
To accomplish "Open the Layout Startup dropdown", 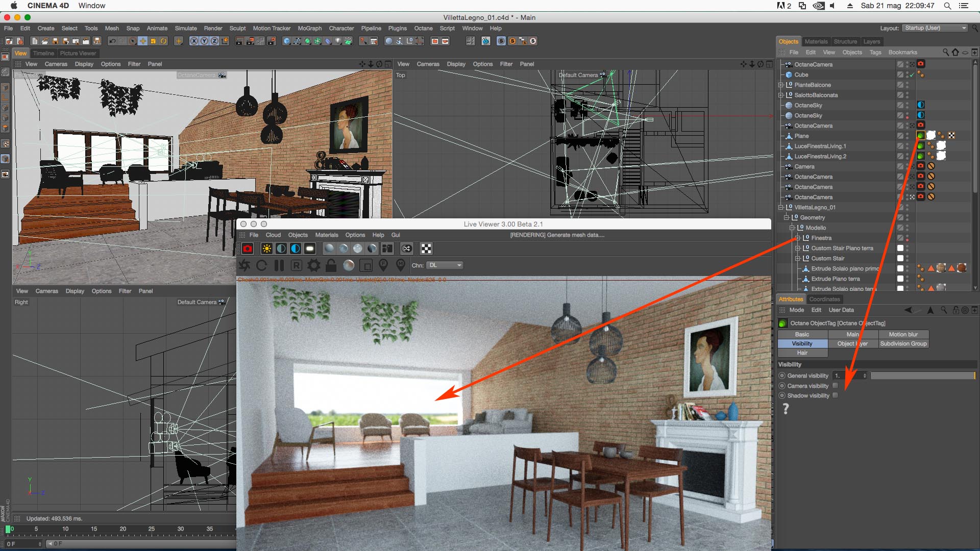I will [x=935, y=28].
